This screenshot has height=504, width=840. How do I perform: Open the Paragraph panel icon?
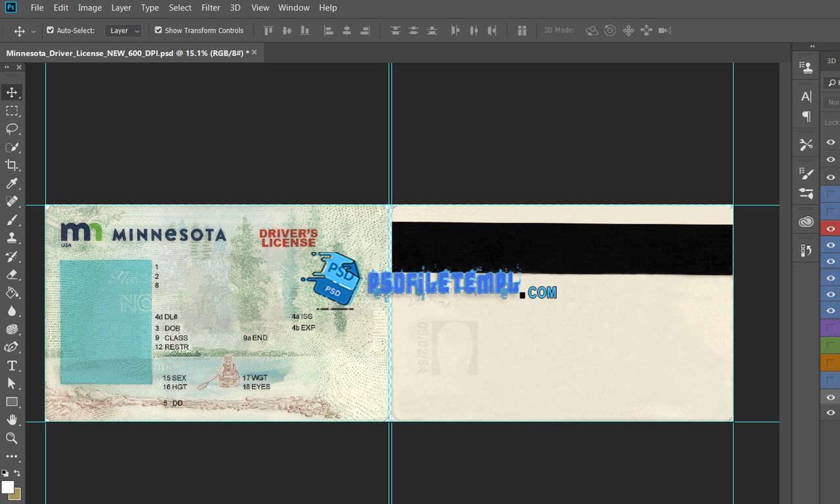click(807, 116)
